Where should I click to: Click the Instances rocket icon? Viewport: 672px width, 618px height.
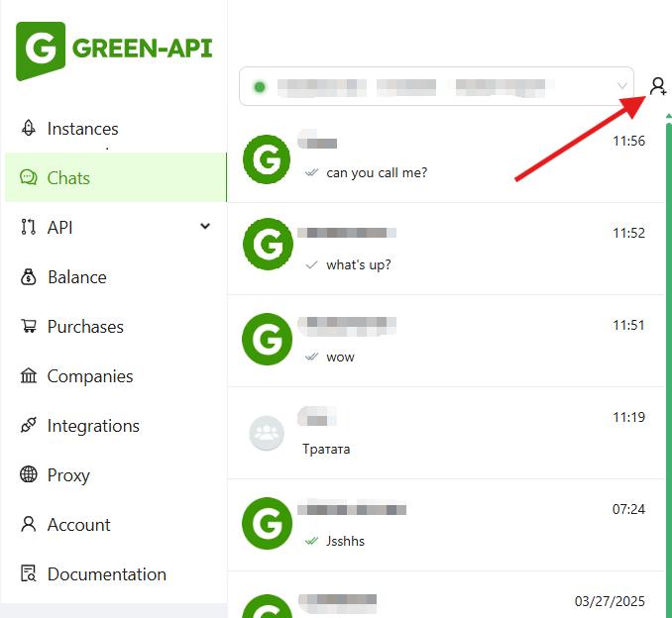29,129
